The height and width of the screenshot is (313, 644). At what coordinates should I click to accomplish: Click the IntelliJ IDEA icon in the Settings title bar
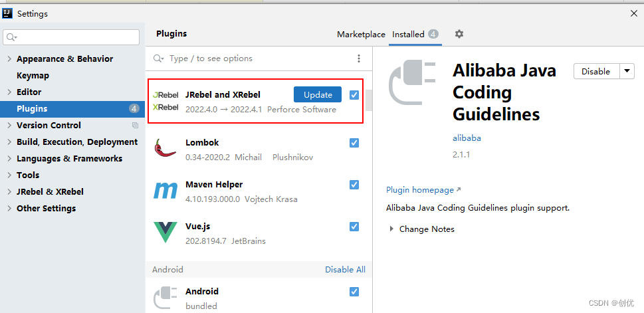pos(7,13)
